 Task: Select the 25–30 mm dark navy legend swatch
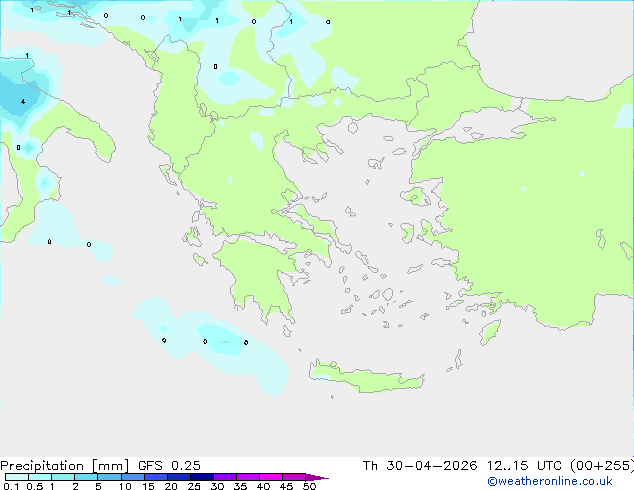(x=202, y=477)
